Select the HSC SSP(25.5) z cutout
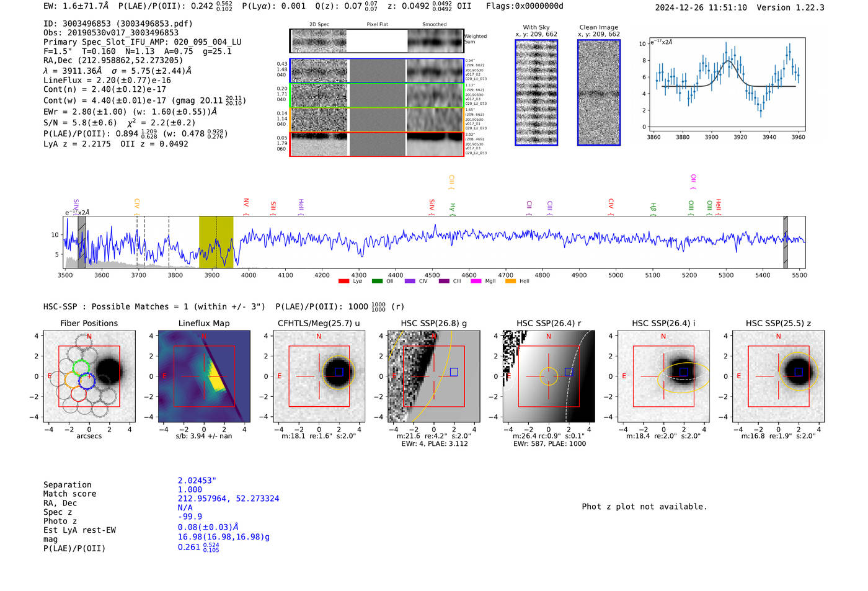868x591 pixels. 778,376
